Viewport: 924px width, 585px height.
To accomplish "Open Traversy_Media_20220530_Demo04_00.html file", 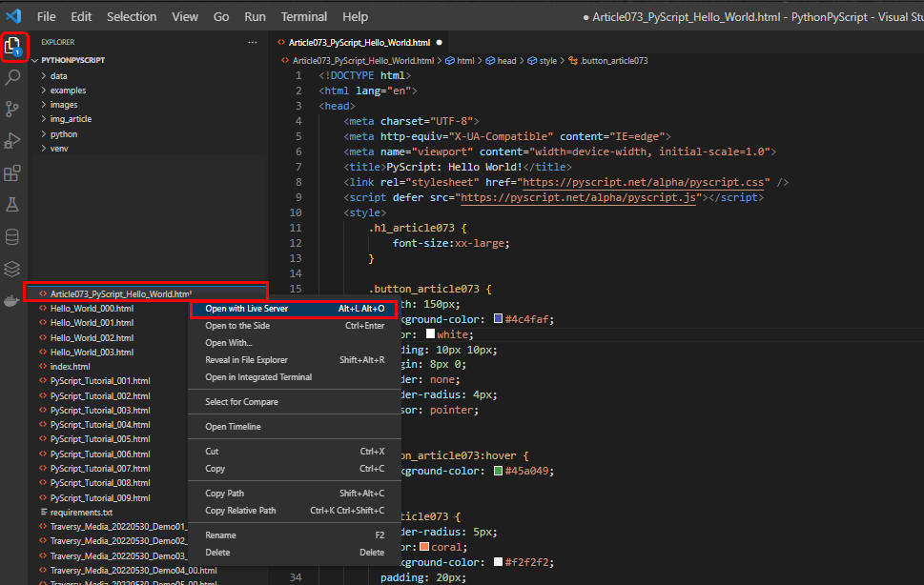I will click(133, 571).
